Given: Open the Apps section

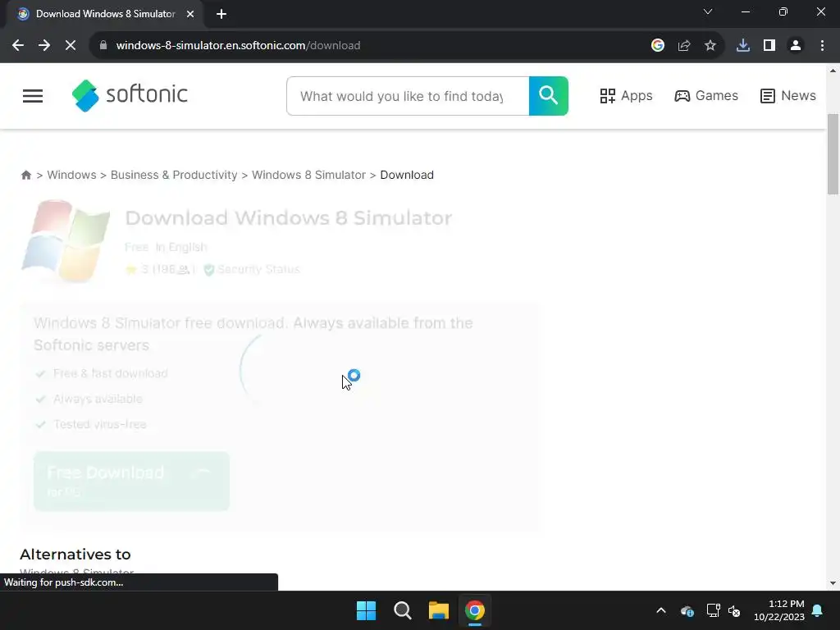Looking at the screenshot, I should [x=626, y=96].
